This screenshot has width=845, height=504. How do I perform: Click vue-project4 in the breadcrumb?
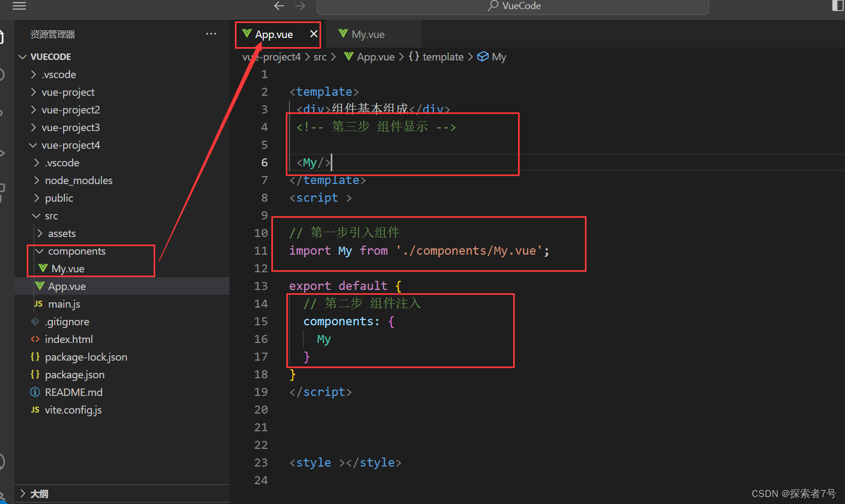coord(271,57)
